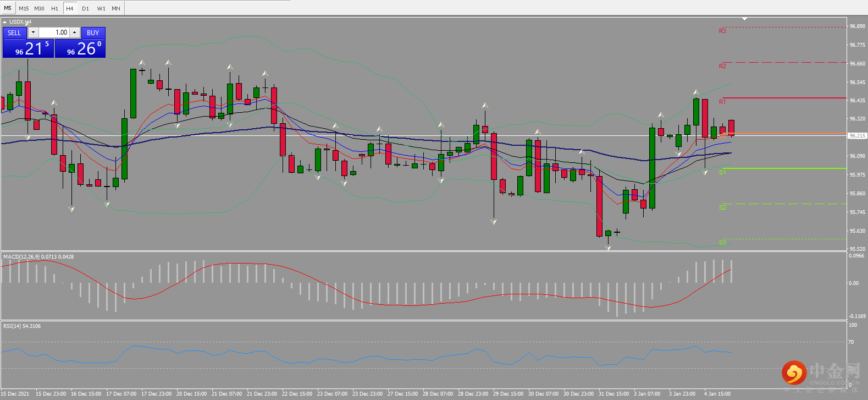Screen dimensions: 868x400
Task: Toggle the M5 timeframe button
Action: (x=8, y=8)
